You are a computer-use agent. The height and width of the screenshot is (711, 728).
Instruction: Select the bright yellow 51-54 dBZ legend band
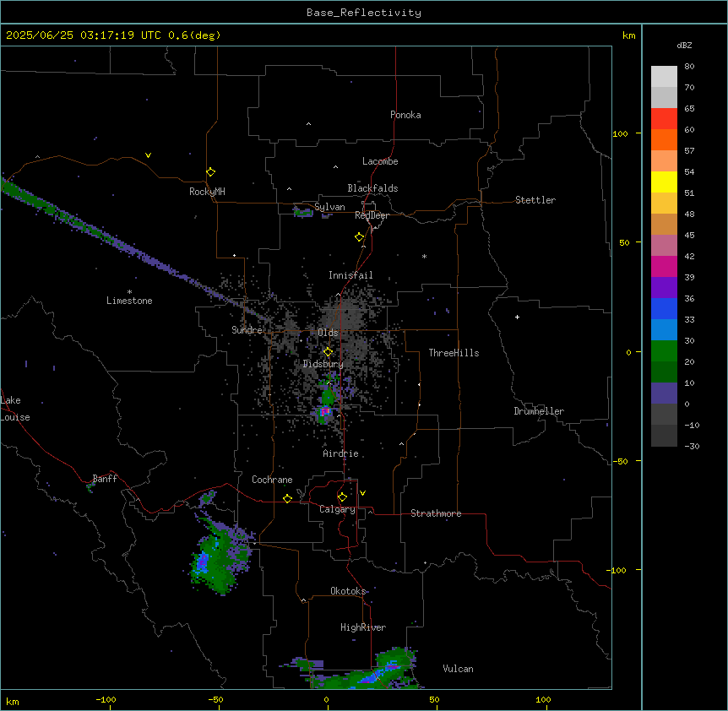tap(664, 182)
